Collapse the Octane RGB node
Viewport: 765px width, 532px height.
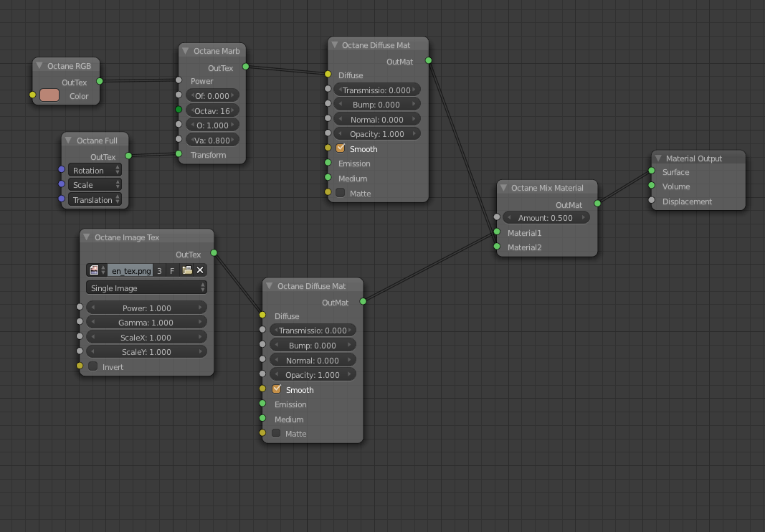39,65
